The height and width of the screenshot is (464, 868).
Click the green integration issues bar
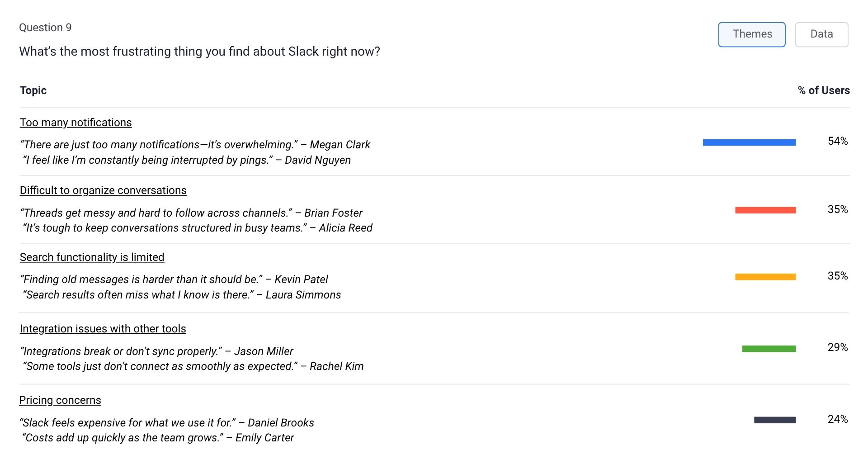(769, 349)
